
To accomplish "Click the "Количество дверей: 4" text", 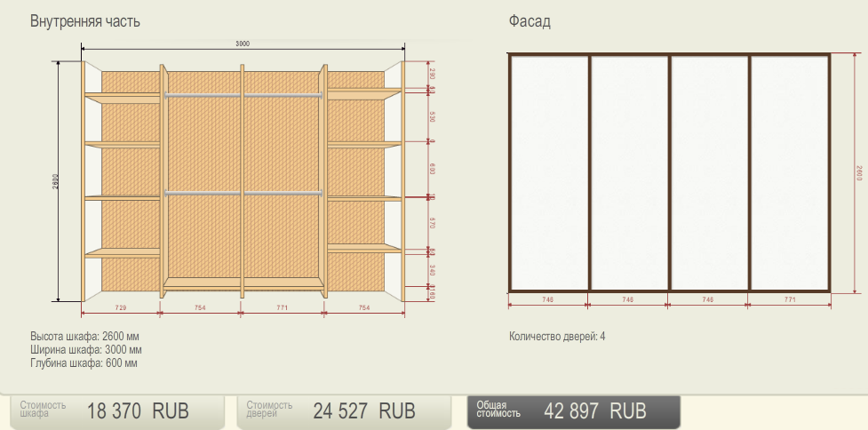I will [x=557, y=337].
